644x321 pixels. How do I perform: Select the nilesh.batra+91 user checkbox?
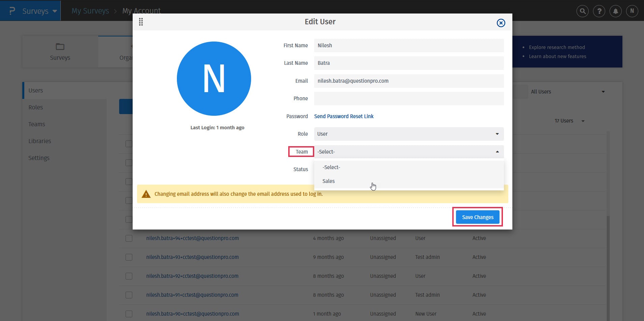click(x=129, y=295)
